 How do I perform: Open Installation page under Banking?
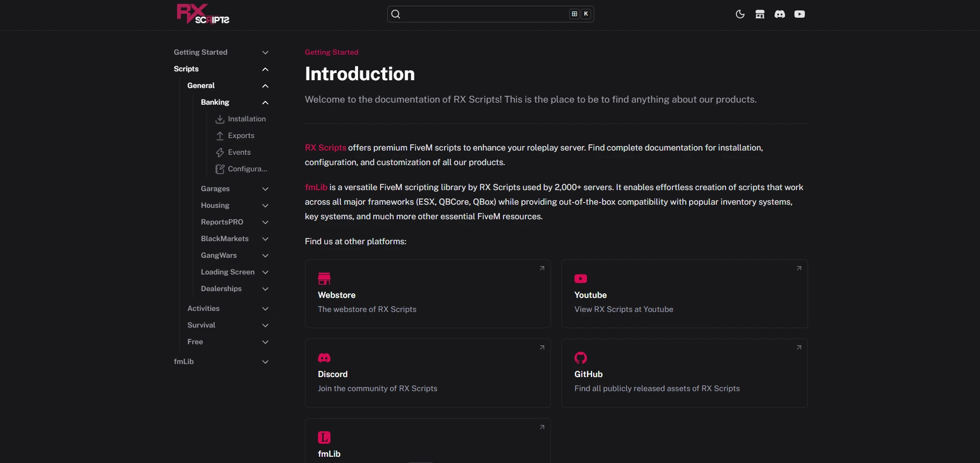[x=247, y=119]
